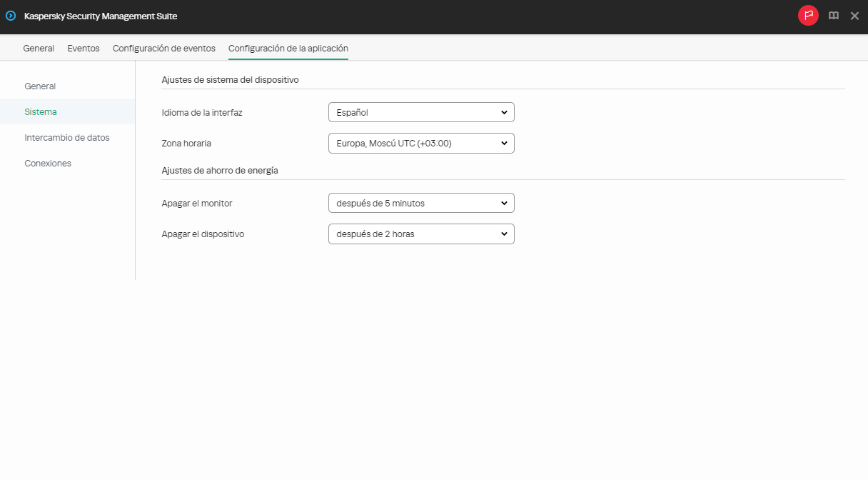Click the Kaspersky Security Management Suite logo icon
The width and height of the screenshot is (868, 480).
click(x=10, y=15)
